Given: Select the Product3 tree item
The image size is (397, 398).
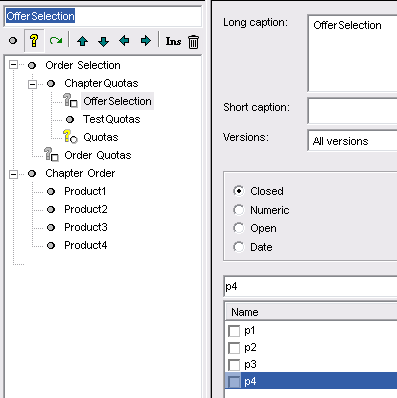Looking at the screenshot, I should (86, 227).
